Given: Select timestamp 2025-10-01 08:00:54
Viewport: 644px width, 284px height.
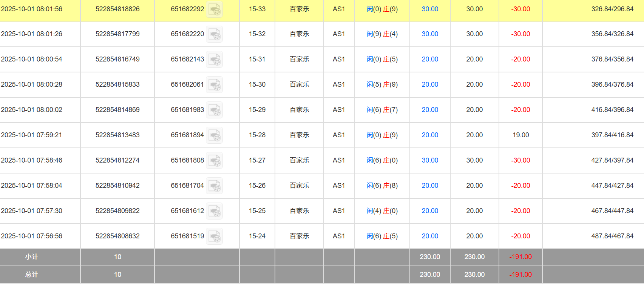Looking at the screenshot, I should coord(32,59).
